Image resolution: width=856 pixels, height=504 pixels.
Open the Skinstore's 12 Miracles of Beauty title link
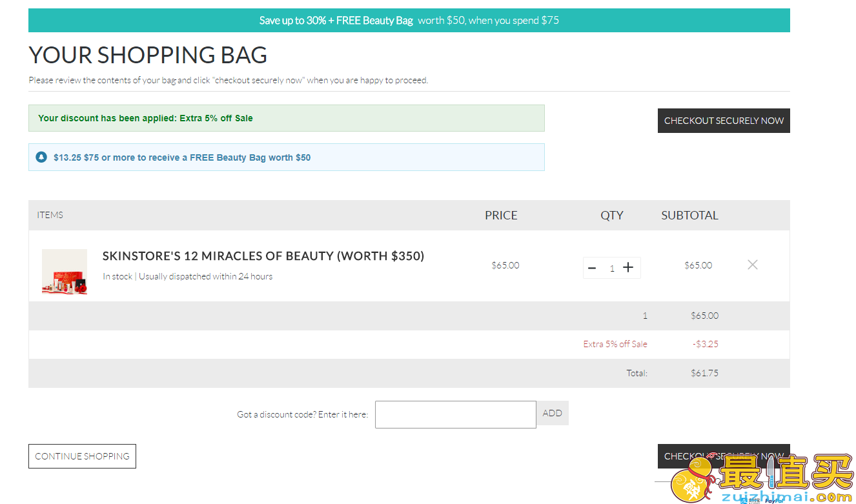[x=263, y=256]
